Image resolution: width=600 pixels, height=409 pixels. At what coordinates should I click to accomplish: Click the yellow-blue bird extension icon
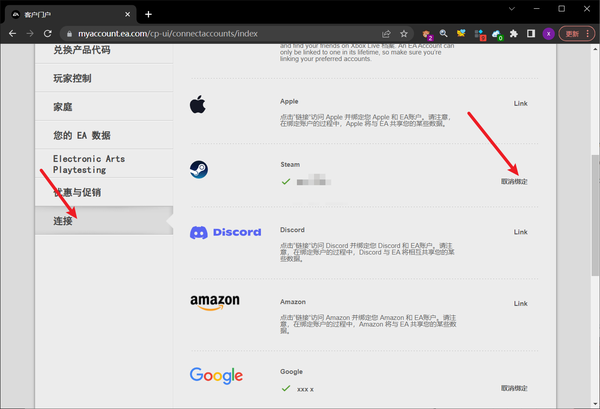coord(461,34)
